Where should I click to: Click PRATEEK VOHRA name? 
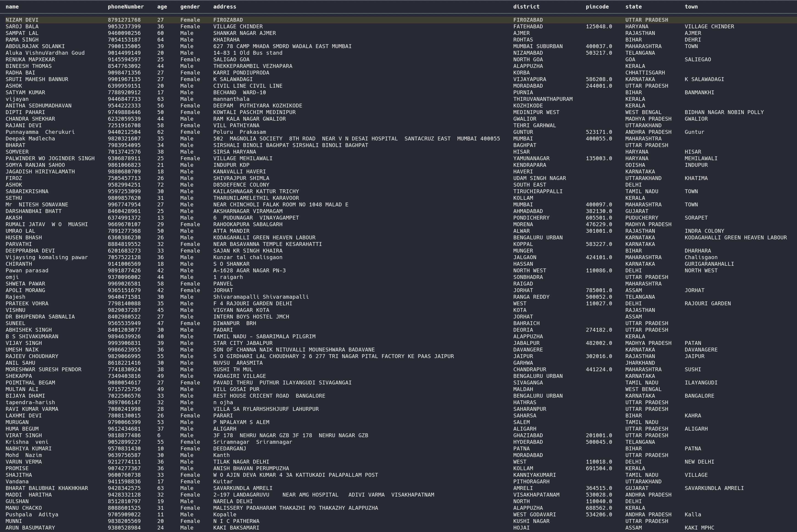tap(27, 304)
